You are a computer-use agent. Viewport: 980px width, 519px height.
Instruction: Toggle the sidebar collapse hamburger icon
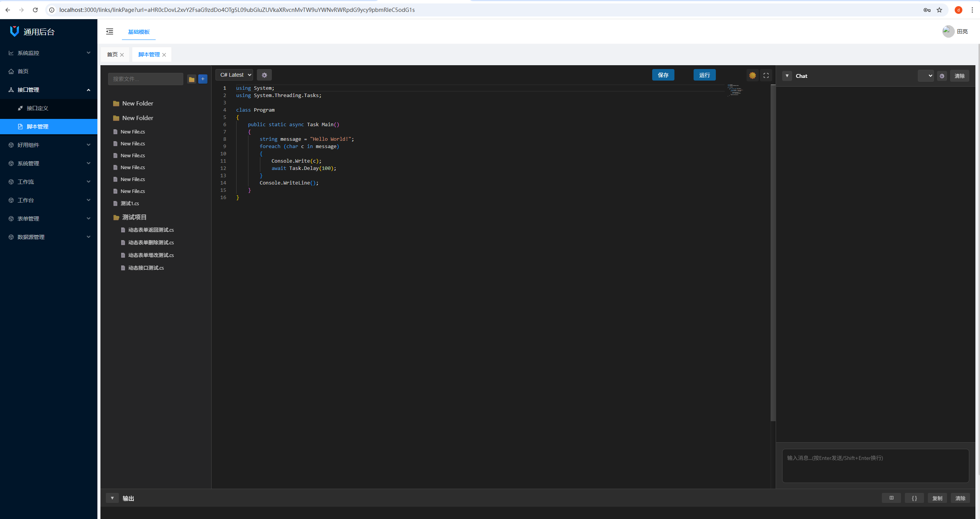click(110, 31)
